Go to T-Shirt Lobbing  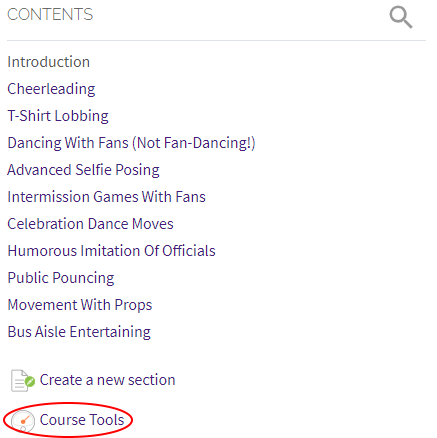(58, 116)
